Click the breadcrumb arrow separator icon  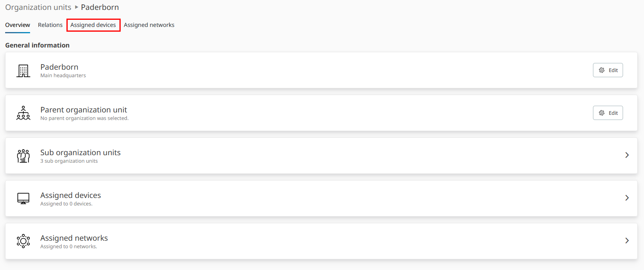click(x=76, y=7)
